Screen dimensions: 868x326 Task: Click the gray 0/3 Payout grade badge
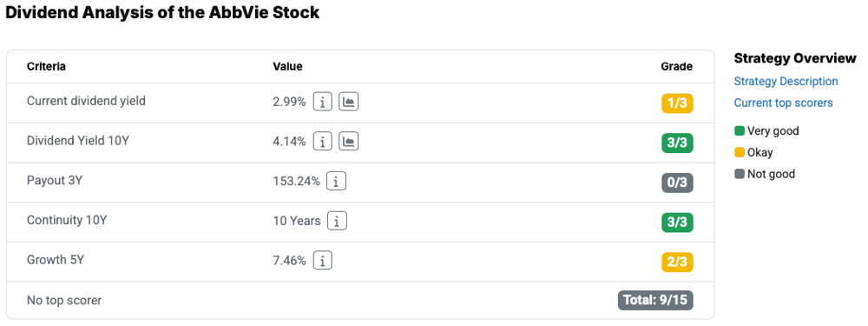677,183
